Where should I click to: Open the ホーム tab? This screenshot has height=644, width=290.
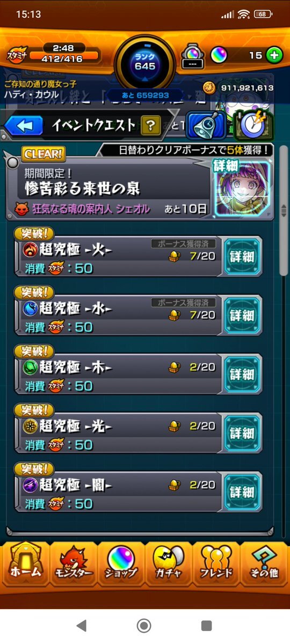25,563
